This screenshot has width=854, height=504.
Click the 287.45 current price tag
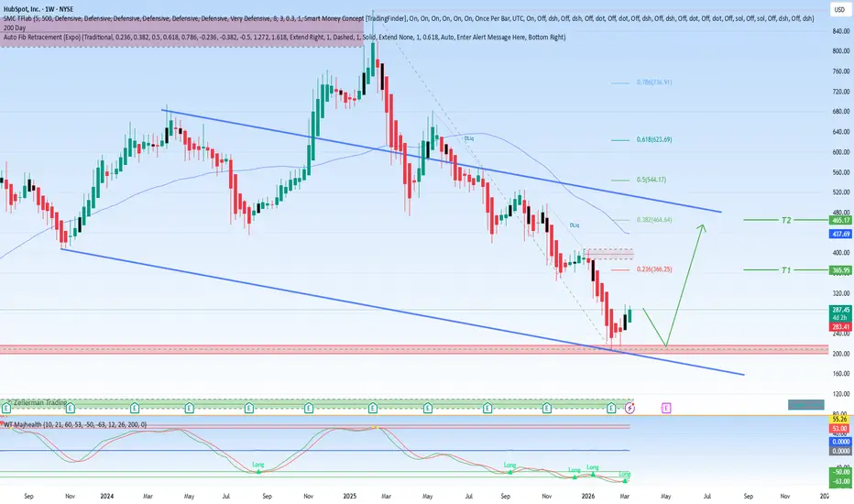[840, 310]
